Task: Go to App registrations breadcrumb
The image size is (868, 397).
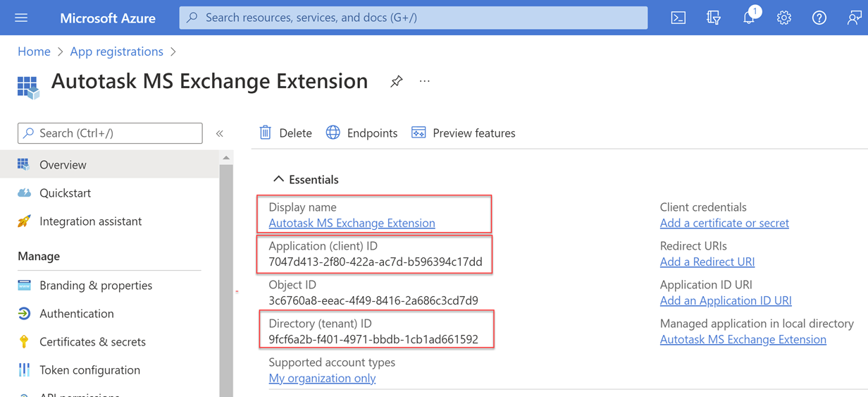Action: coord(116,51)
